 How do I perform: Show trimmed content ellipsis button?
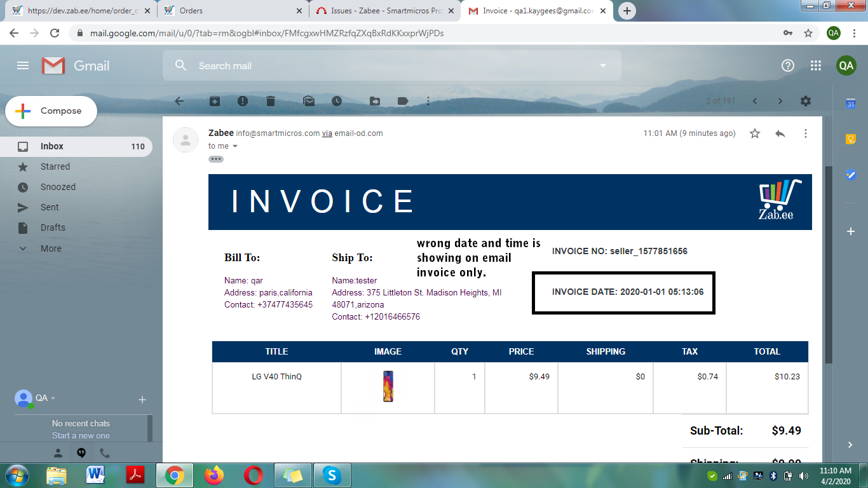tap(216, 159)
